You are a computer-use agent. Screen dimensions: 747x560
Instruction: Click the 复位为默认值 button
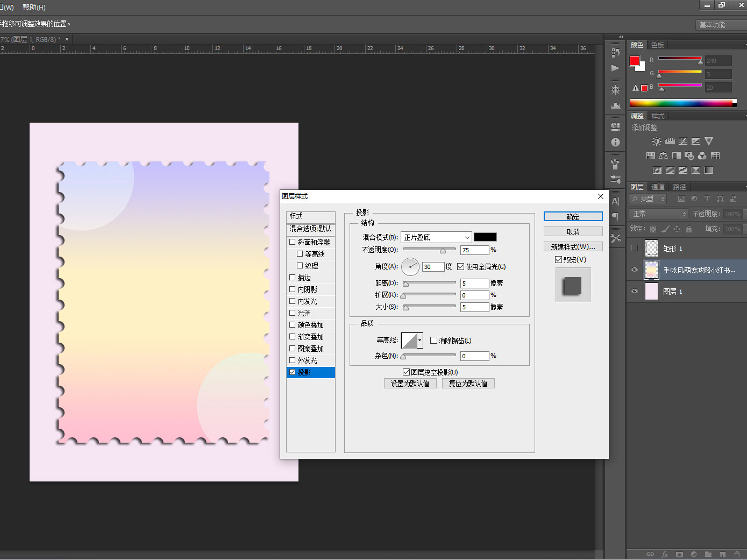(468, 384)
